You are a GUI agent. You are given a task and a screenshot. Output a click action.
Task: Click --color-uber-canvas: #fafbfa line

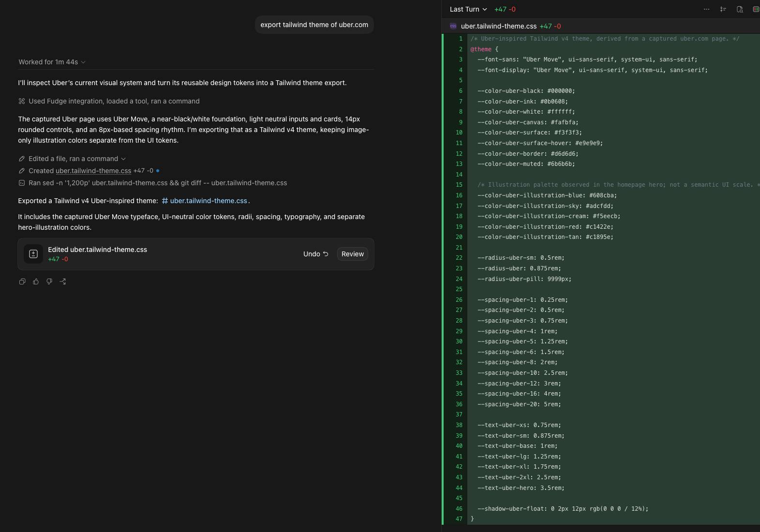click(x=528, y=122)
